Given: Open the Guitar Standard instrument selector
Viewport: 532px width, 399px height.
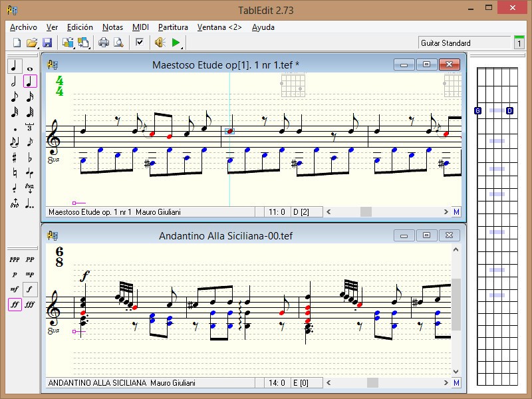Looking at the screenshot, I should point(464,43).
